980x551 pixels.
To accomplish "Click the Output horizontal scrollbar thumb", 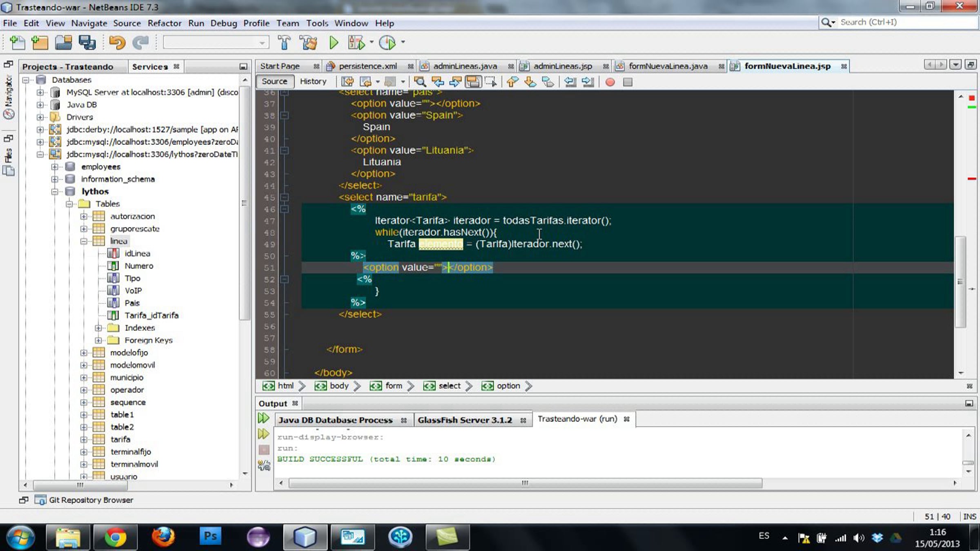I will pos(525,483).
